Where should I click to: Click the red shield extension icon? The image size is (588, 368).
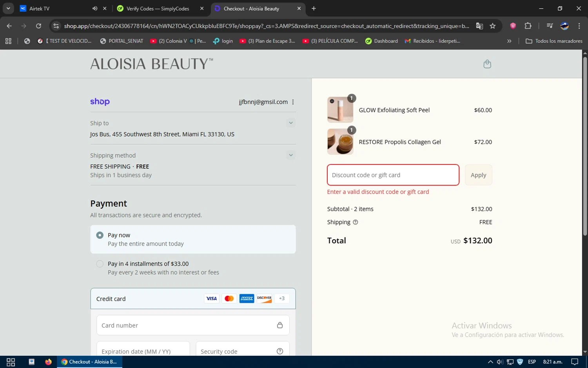(513, 26)
